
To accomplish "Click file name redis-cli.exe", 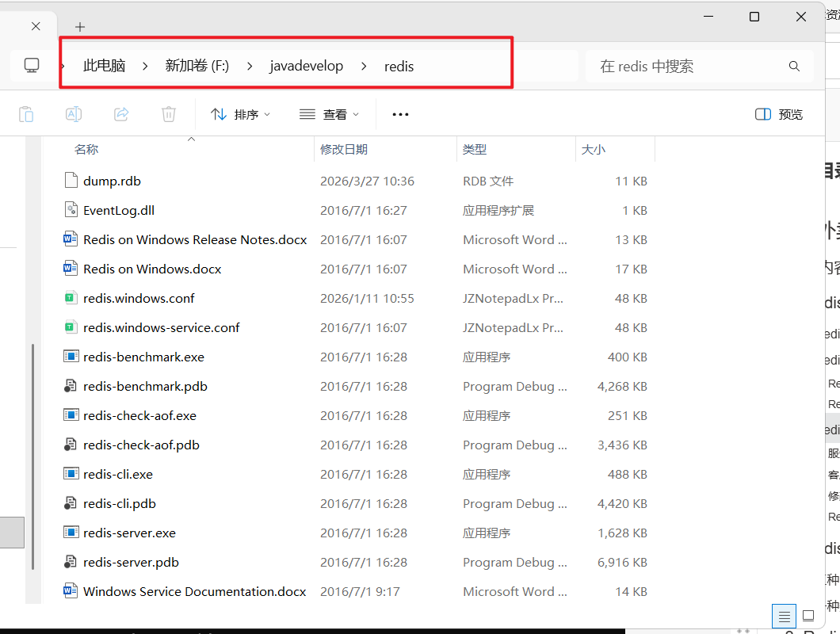I will coord(118,474).
